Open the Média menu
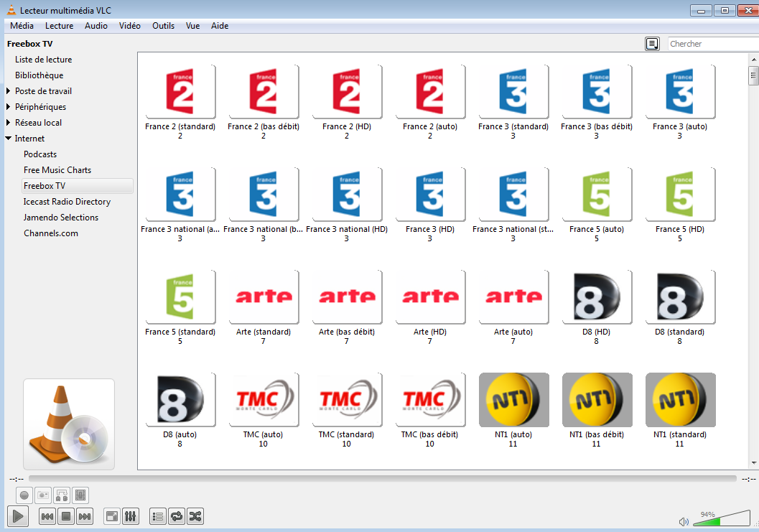Image resolution: width=759 pixels, height=532 pixels. (22, 26)
